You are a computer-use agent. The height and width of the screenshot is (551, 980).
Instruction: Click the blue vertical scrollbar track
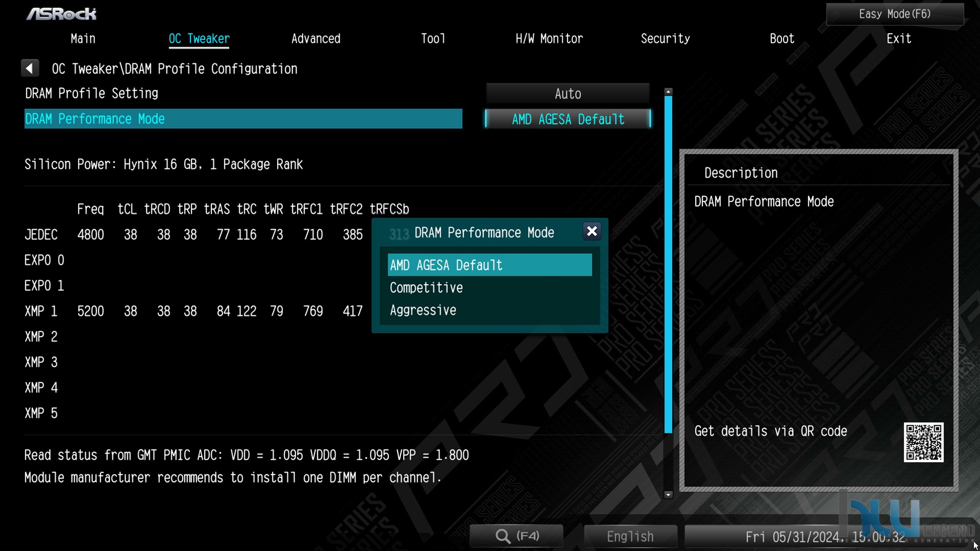tap(668, 264)
